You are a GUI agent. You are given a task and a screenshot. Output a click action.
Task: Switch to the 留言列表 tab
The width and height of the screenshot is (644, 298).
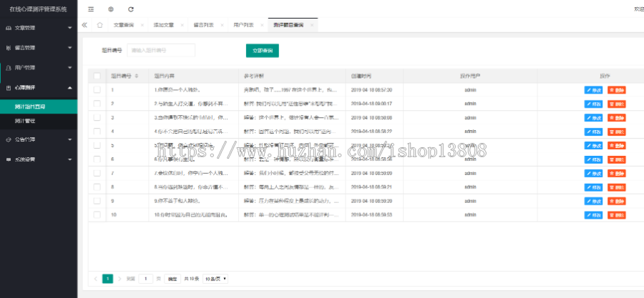click(x=203, y=25)
